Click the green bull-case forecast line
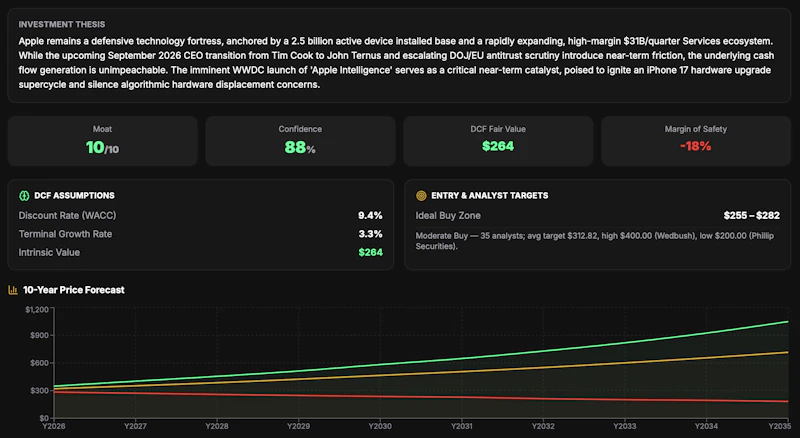The height and width of the screenshot is (438, 800). [x=462, y=358]
